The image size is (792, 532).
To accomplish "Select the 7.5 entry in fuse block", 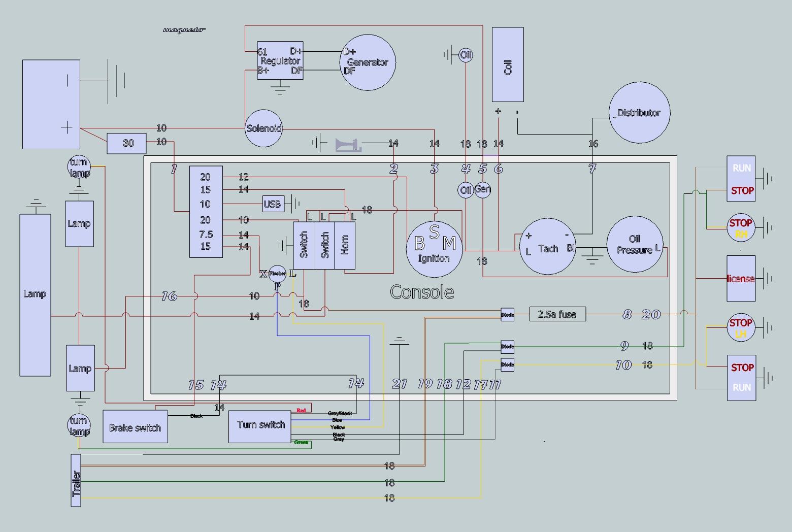I will (206, 235).
